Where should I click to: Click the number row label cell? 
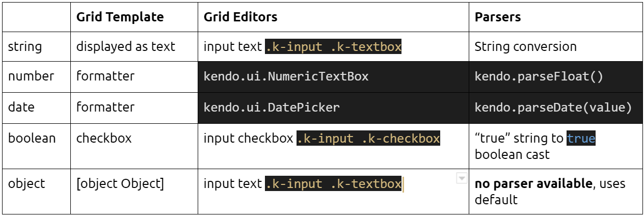31,76
